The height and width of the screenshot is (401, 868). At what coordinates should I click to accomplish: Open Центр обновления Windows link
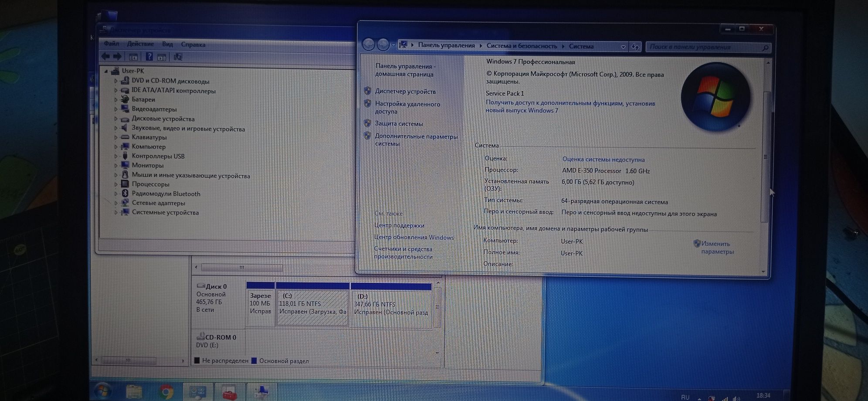coord(414,237)
